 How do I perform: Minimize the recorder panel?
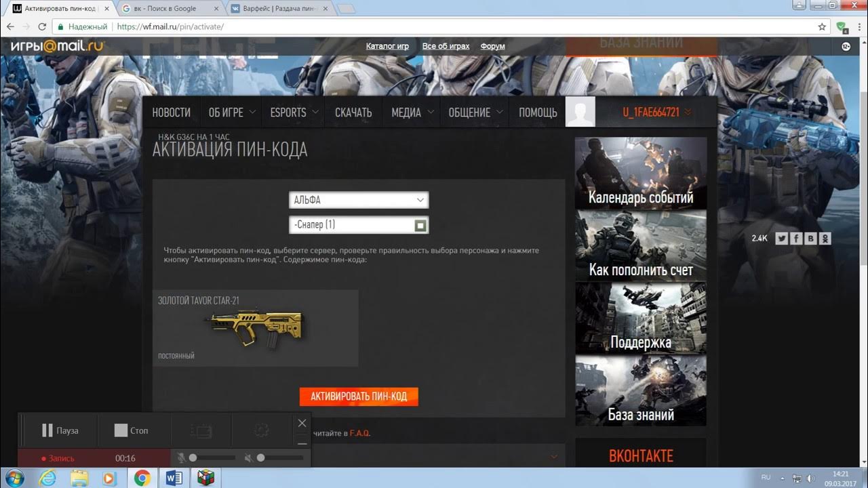[302, 443]
